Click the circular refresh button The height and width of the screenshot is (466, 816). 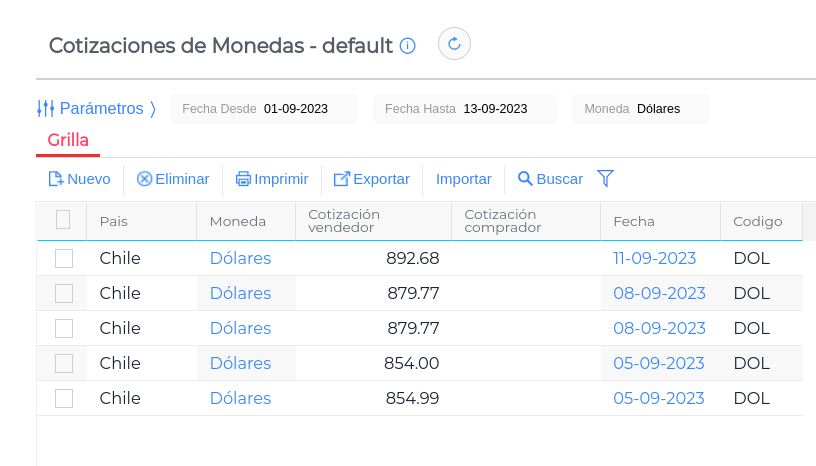(454, 44)
